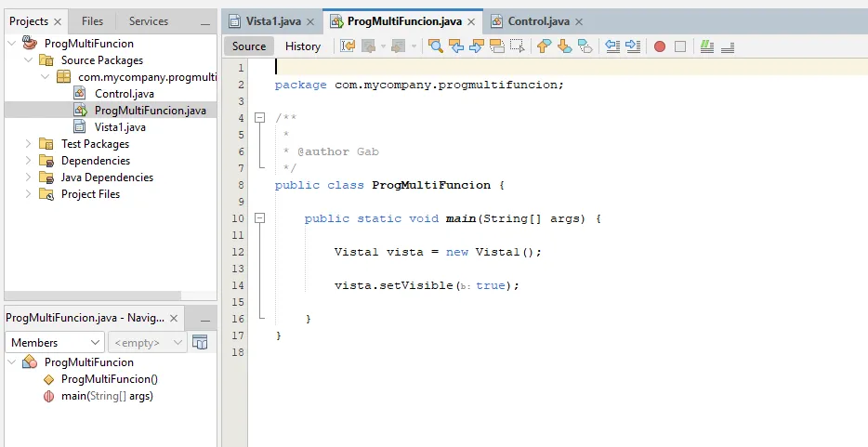The image size is (868, 447).
Task: Click the Vista1() constructor call text
Action: (505, 252)
